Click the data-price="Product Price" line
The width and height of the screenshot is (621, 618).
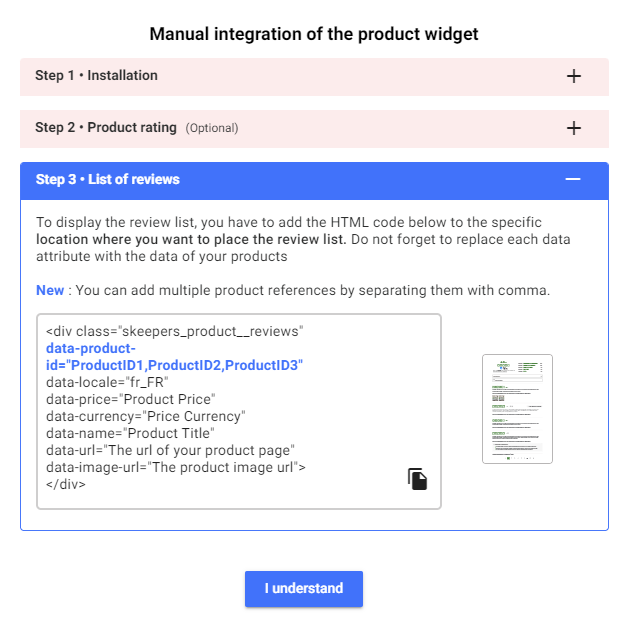131,399
